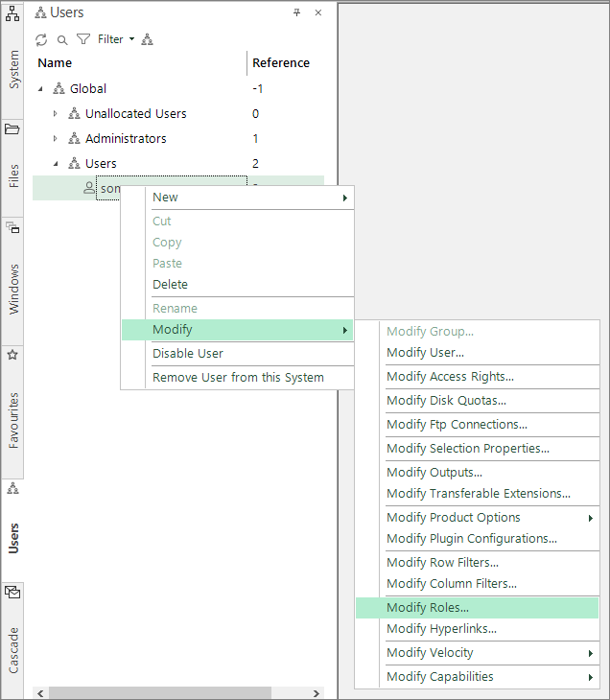Image resolution: width=610 pixels, height=700 pixels.
Task: Click the Files folder icon in sidebar
Action: tap(12, 129)
